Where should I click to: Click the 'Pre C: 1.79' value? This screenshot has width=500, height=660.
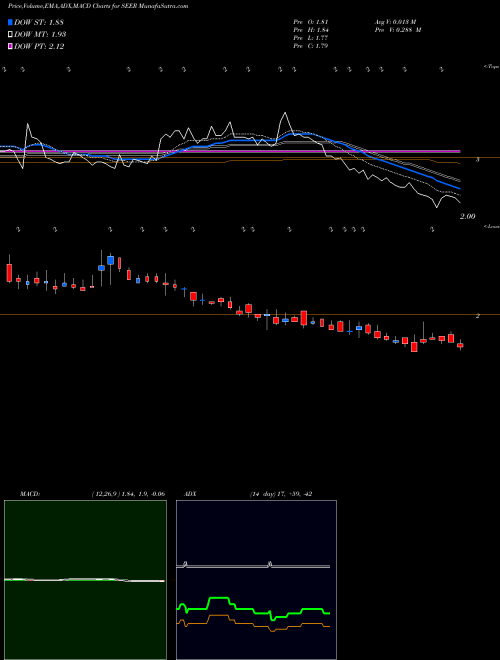coord(311,46)
